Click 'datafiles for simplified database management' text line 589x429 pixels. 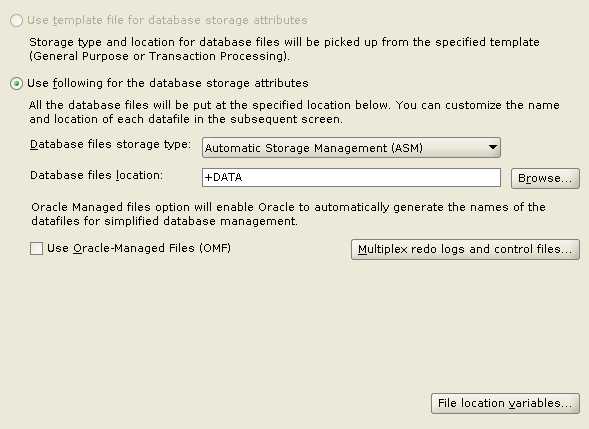[x=165, y=221]
